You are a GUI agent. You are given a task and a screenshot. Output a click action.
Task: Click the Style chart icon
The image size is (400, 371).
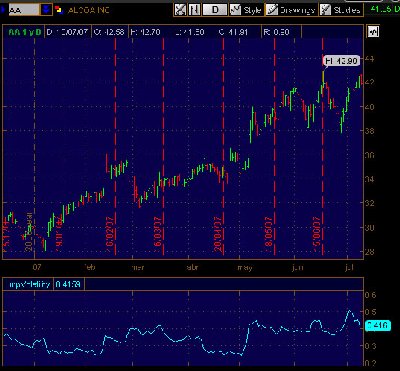point(235,10)
